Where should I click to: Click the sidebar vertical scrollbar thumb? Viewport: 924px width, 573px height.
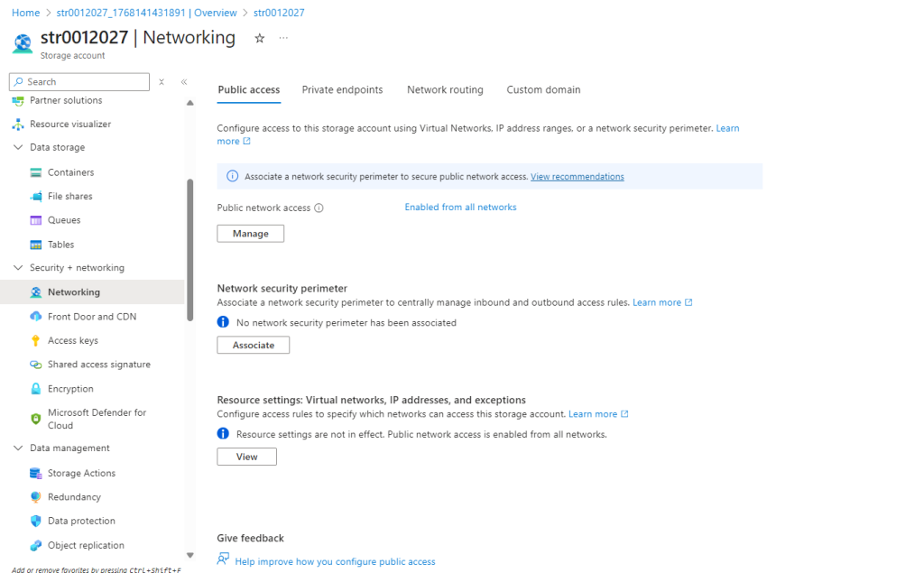(189, 248)
